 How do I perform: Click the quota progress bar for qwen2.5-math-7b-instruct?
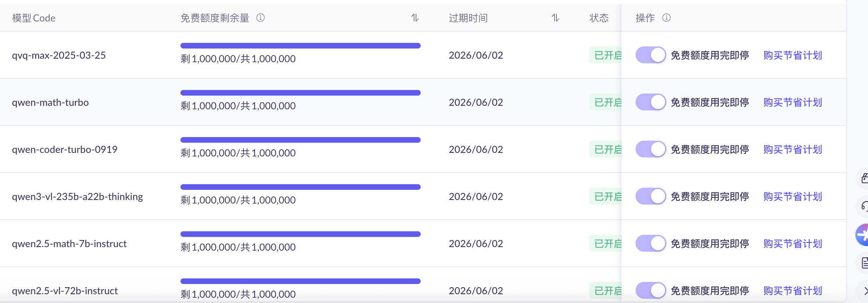[x=301, y=234]
